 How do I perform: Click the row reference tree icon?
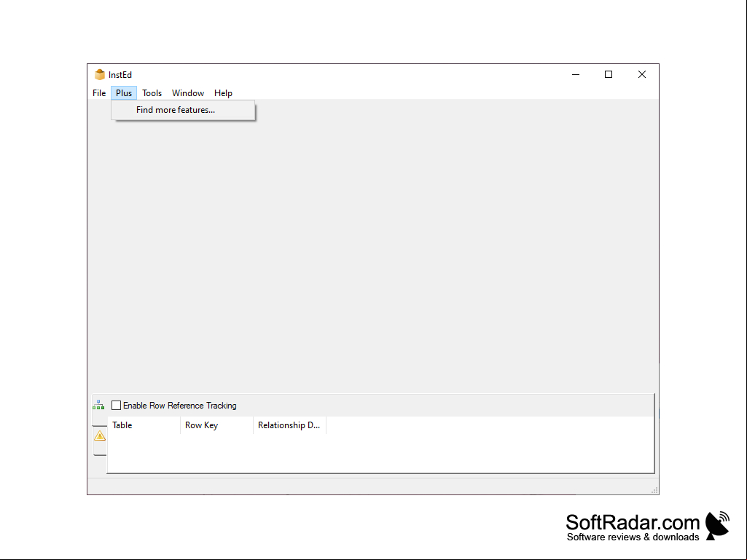click(98, 405)
